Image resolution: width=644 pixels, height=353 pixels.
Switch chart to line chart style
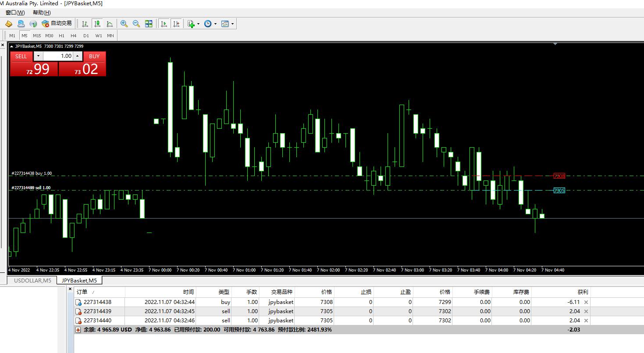pos(110,24)
